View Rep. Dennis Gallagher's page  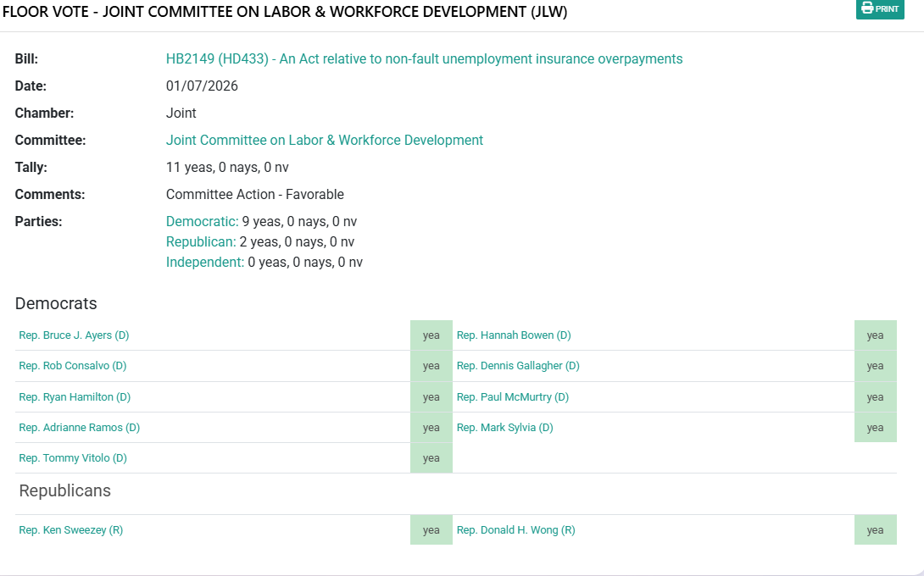click(518, 366)
